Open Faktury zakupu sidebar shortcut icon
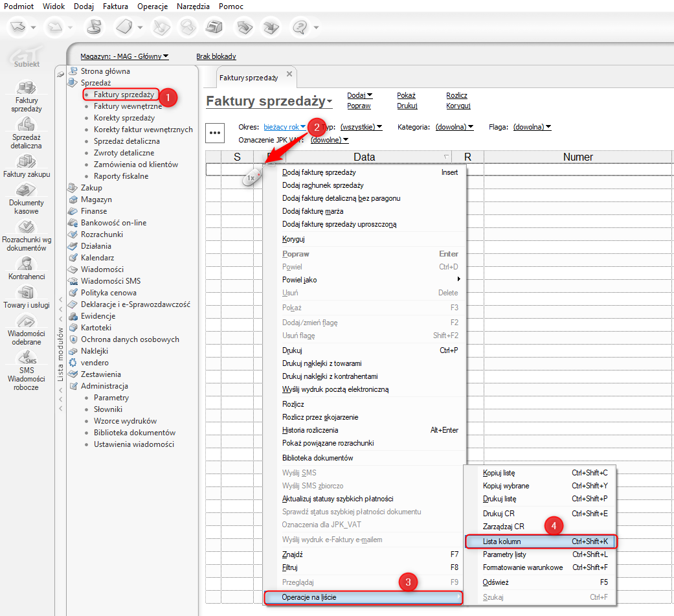This screenshot has height=616, width=674. click(x=26, y=161)
